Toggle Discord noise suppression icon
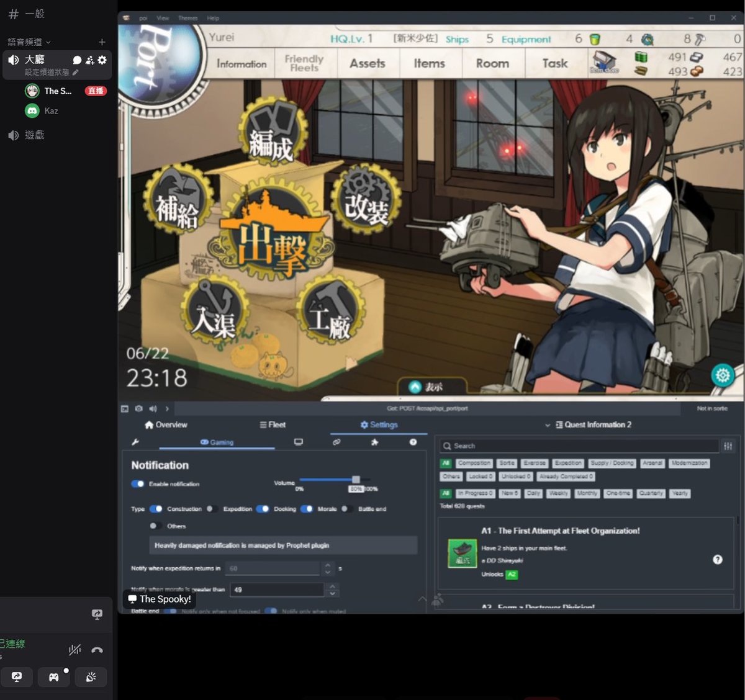The width and height of the screenshot is (745, 700). tap(74, 650)
